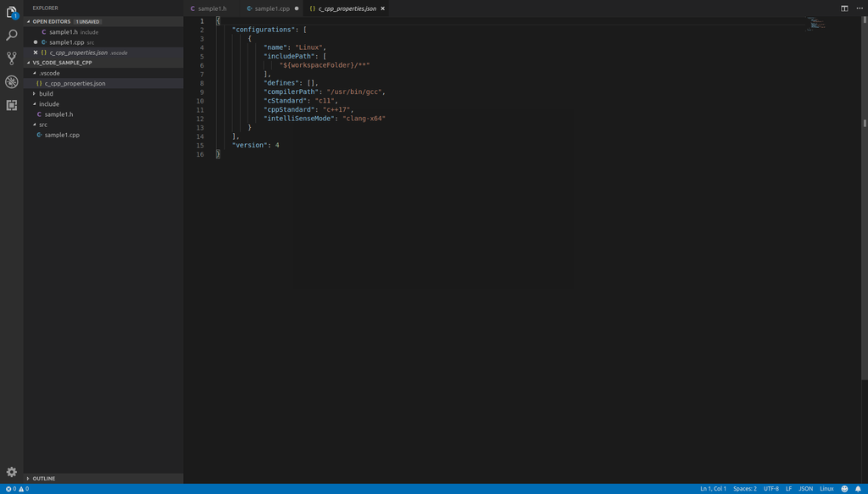Select c_cpp_properties.json editor tab

click(x=347, y=8)
